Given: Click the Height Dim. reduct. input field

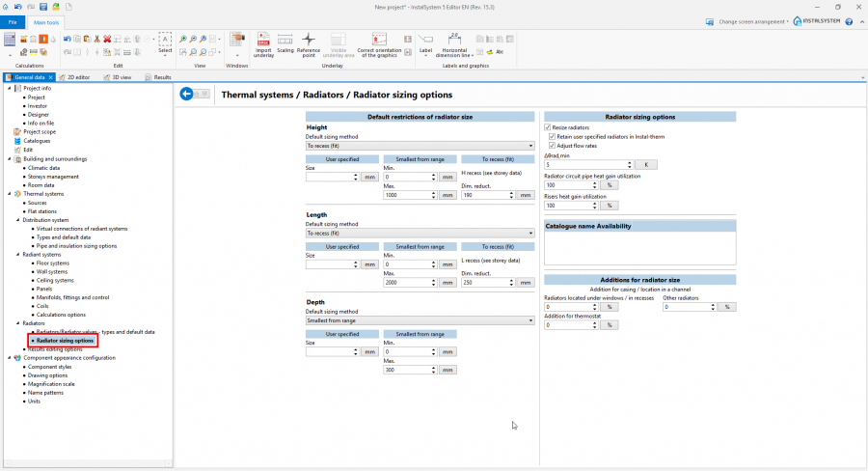Looking at the screenshot, I should click(x=488, y=195).
